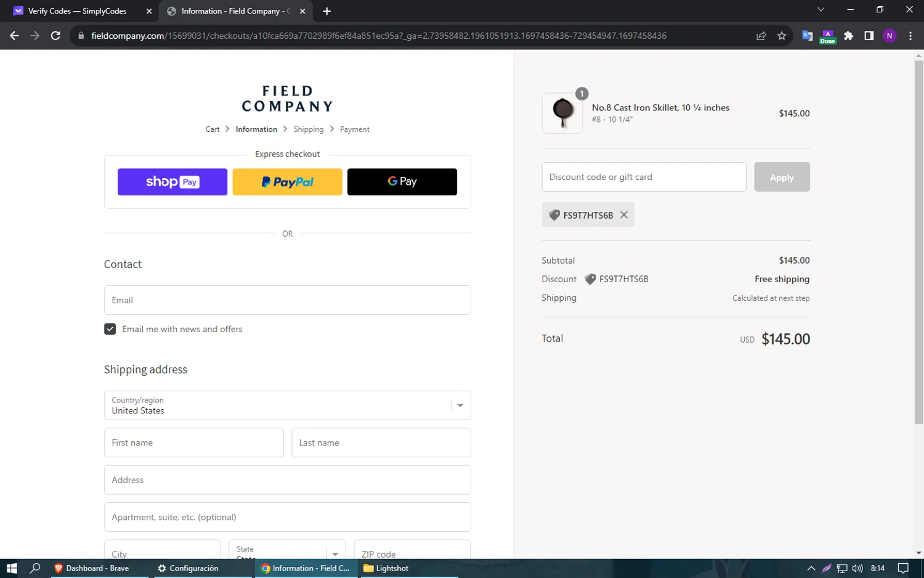The image size is (924, 578).
Task: Click the network icon in the system tray
Action: click(842, 568)
